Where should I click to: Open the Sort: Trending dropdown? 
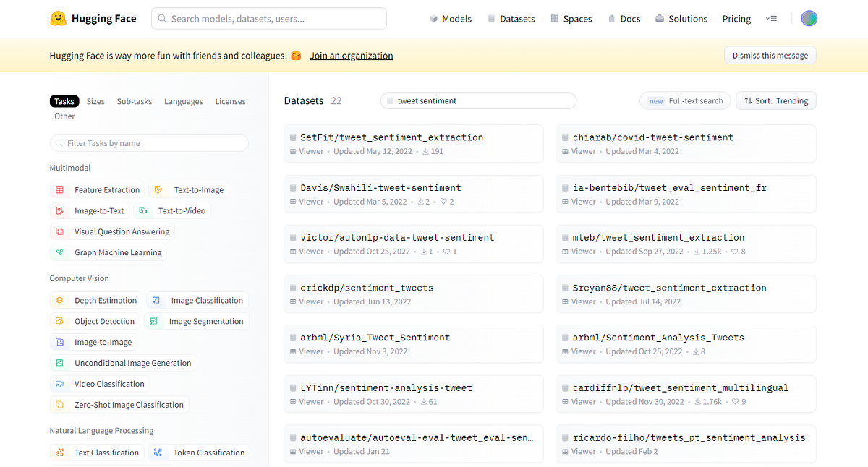(776, 101)
